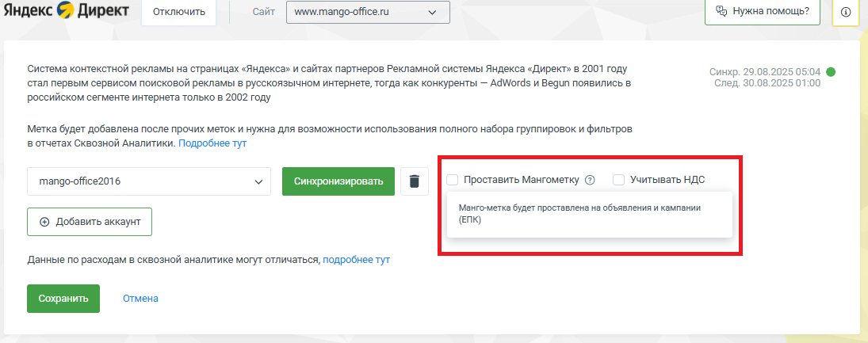Click the Синхр. 29.08.2025 05:04 timestamp
The height and width of the screenshot is (343, 868).
(765, 72)
